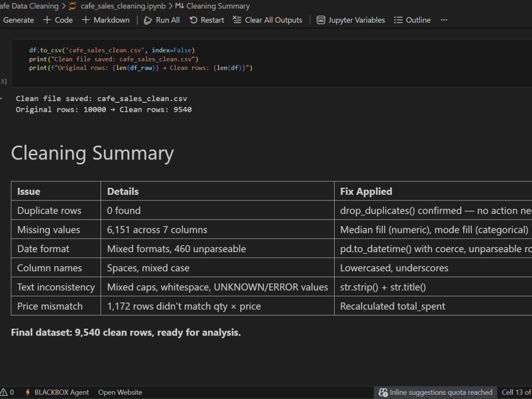532x399 pixels.
Task: Click inside the df.to_csv code cell
Action: point(271,63)
